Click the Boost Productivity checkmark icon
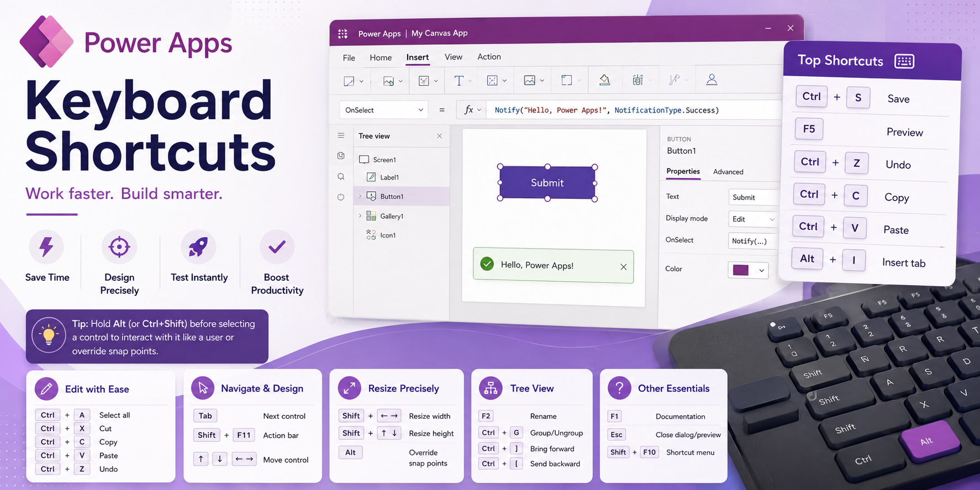 coord(277,247)
